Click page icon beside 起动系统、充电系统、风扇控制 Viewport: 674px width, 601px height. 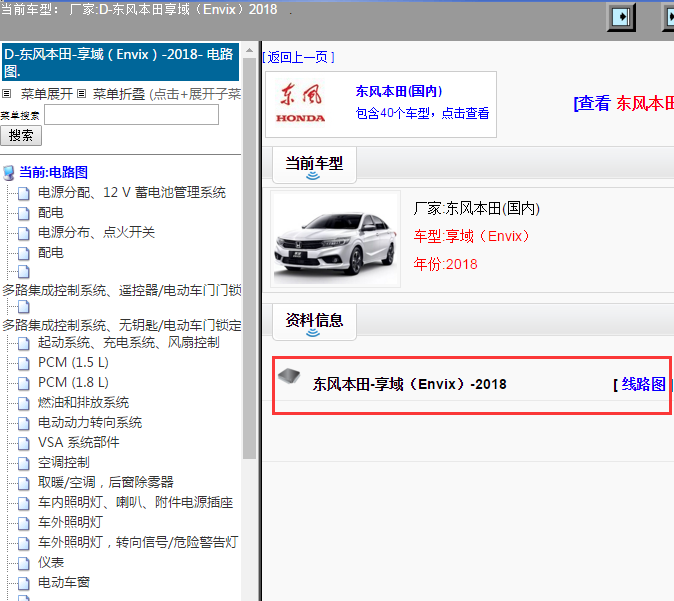(24, 343)
